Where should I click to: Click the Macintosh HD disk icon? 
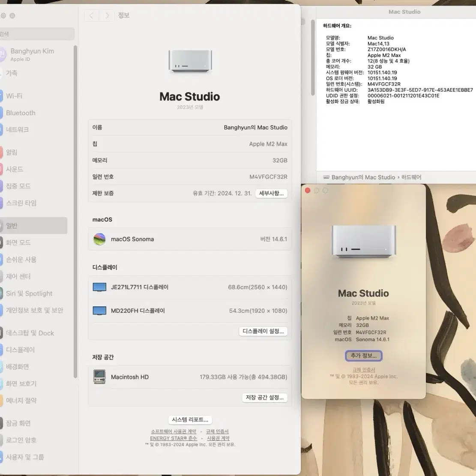pyautogui.click(x=99, y=377)
